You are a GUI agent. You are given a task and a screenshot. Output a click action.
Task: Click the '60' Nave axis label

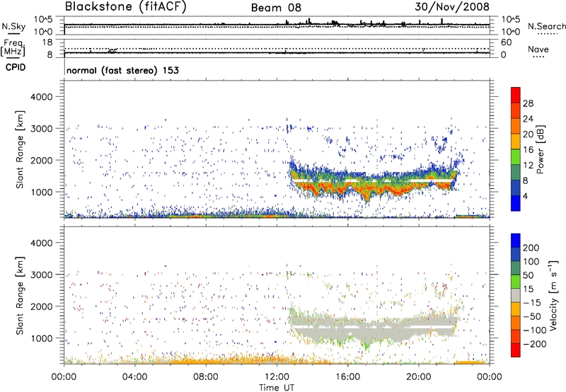tap(506, 42)
